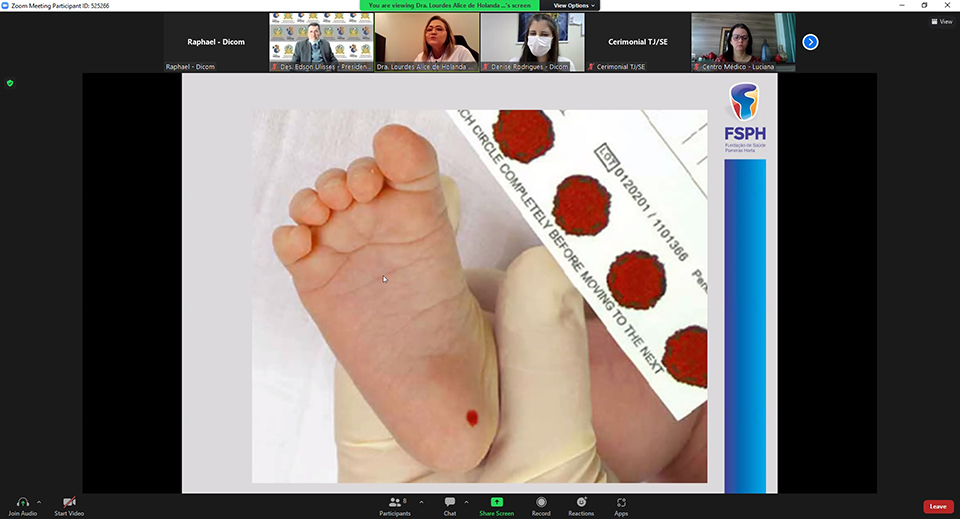Viewport: 960px width, 519px height.
Task: Click the Cerimonial TJ/SE participant tile
Action: click(637, 42)
